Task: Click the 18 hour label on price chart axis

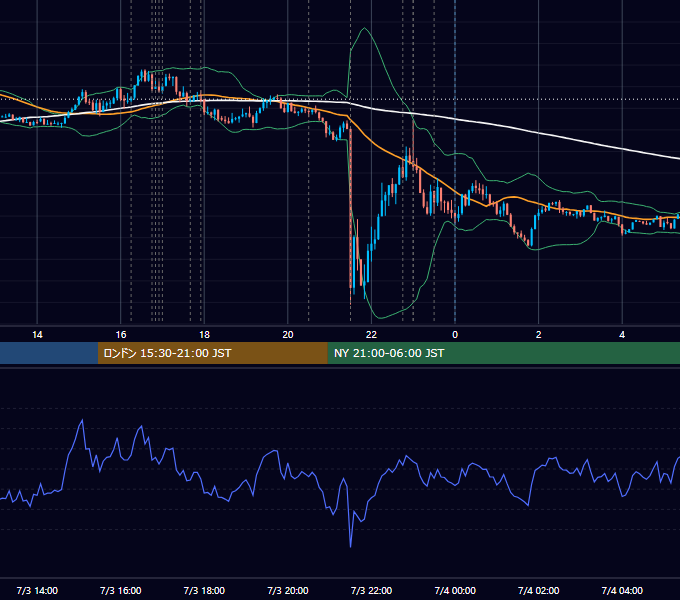Action: pyautogui.click(x=204, y=335)
